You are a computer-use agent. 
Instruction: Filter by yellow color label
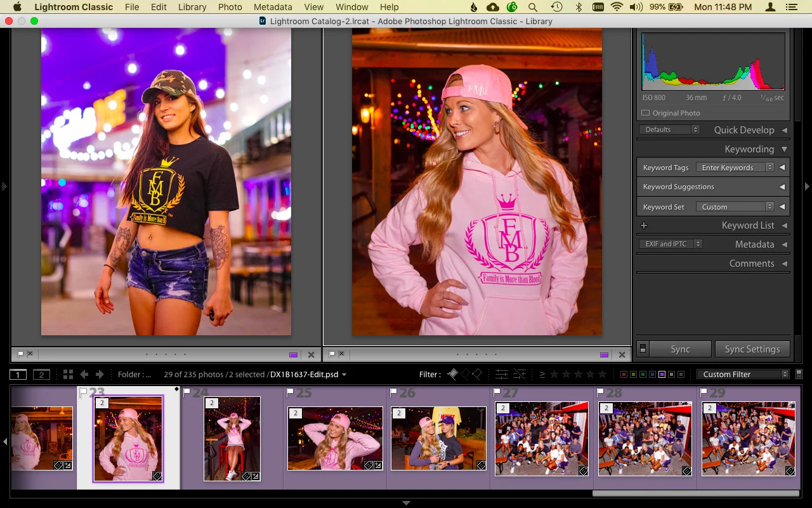click(x=633, y=375)
